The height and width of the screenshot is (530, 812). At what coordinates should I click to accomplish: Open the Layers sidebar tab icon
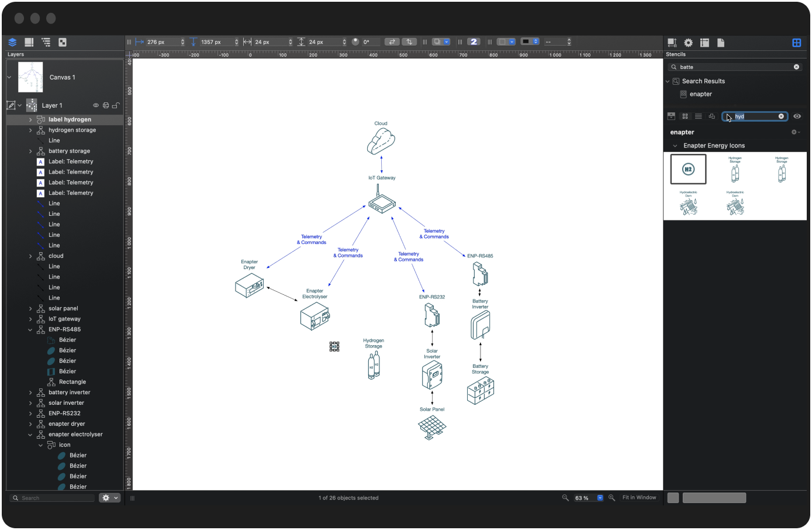point(12,42)
